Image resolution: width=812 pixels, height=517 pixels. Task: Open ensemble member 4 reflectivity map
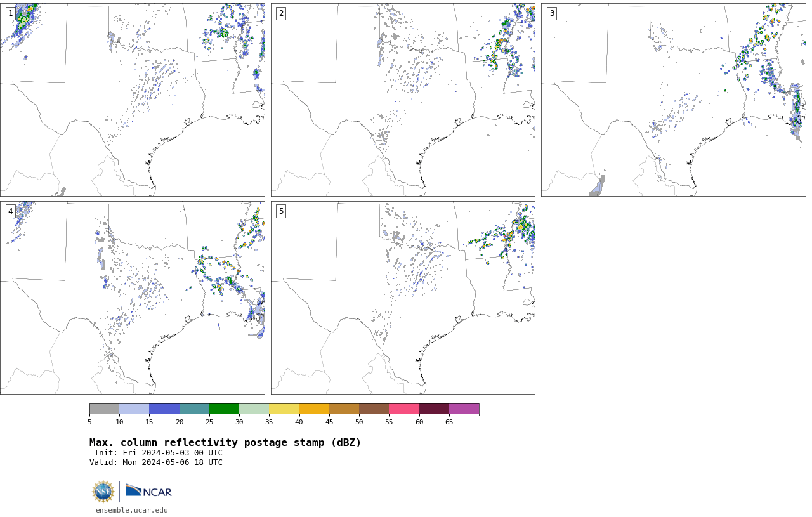coord(132,298)
